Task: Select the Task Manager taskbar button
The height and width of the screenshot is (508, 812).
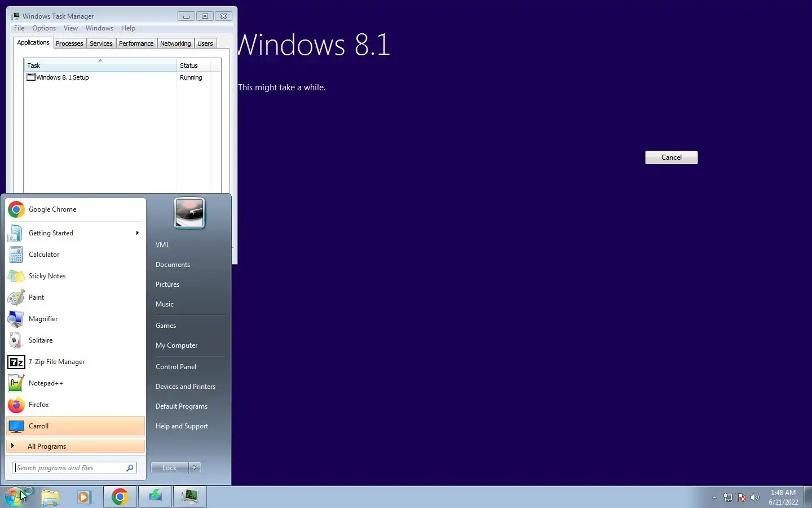Action: coord(190,497)
